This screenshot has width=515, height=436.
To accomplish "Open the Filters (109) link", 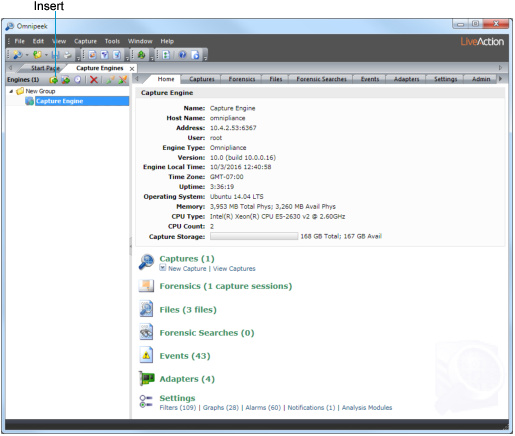I will (178, 408).
